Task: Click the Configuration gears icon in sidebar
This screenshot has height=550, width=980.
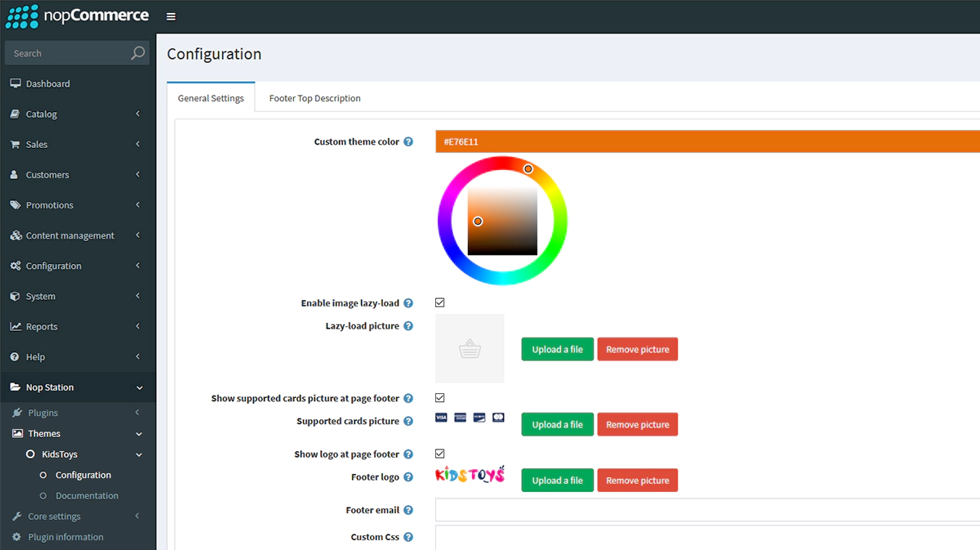Action: pyautogui.click(x=16, y=266)
